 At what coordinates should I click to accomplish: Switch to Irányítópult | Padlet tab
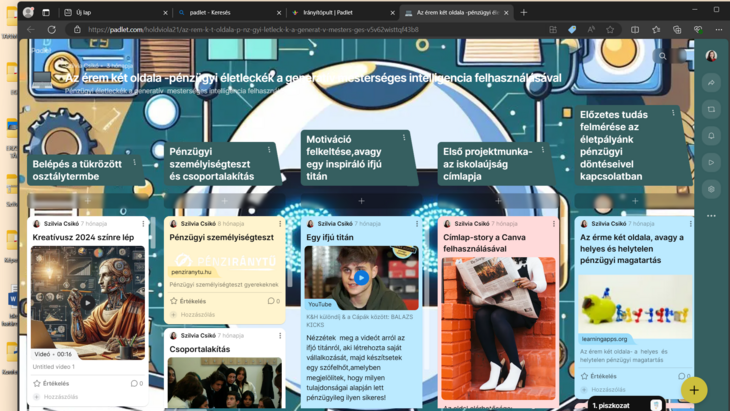(x=342, y=13)
